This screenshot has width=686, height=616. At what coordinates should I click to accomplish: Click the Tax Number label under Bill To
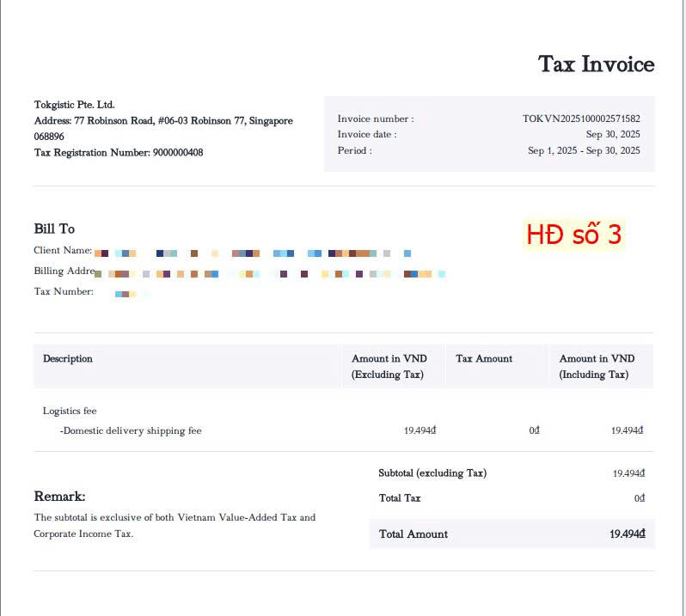pyautogui.click(x=64, y=292)
